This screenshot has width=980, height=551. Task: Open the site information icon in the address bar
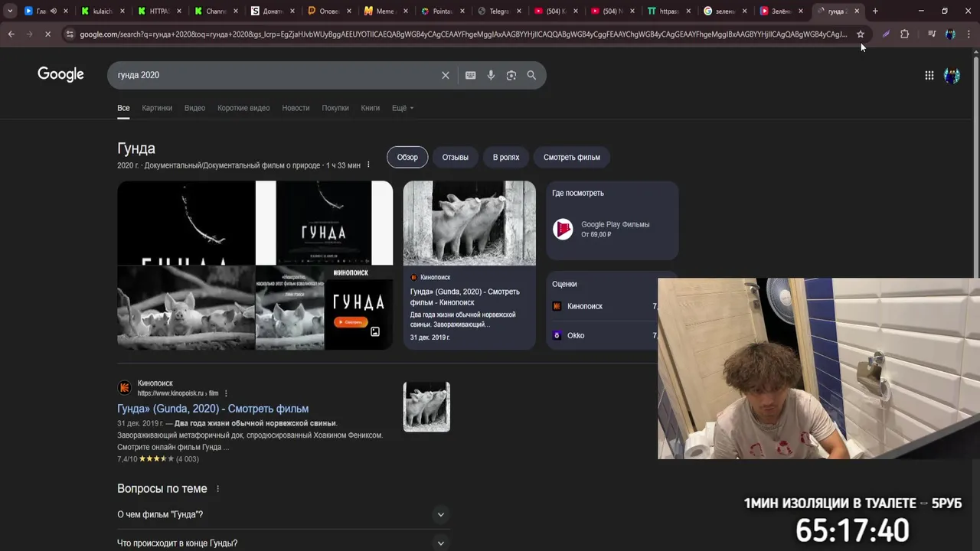(x=70, y=34)
